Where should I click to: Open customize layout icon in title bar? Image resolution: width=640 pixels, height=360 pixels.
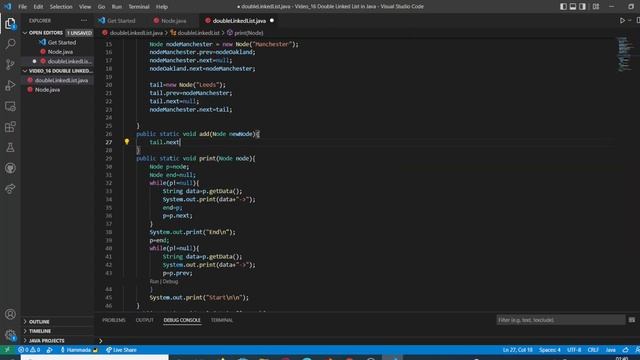(x=596, y=7)
